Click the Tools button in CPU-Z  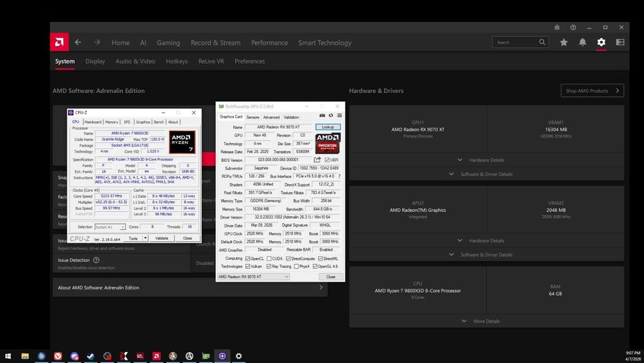(x=133, y=238)
